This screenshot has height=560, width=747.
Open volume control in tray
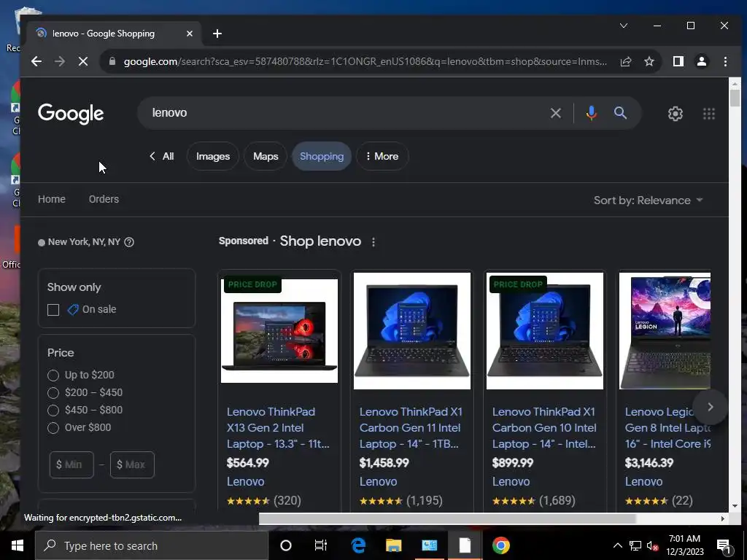point(652,545)
